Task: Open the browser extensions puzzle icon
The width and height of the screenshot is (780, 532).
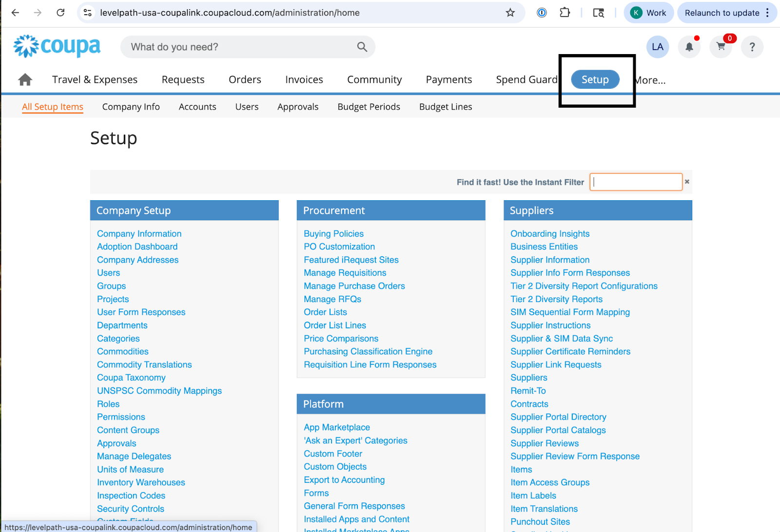Action: pyautogui.click(x=565, y=13)
